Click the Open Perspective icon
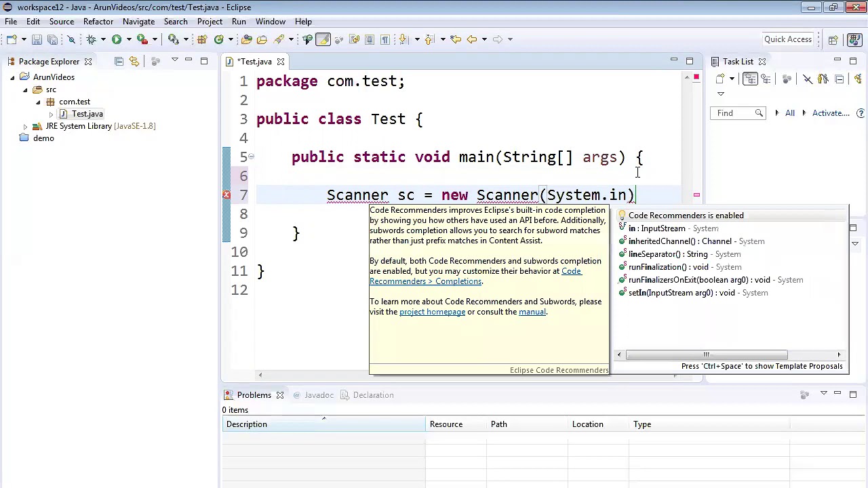 pyautogui.click(x=833, y=39)
